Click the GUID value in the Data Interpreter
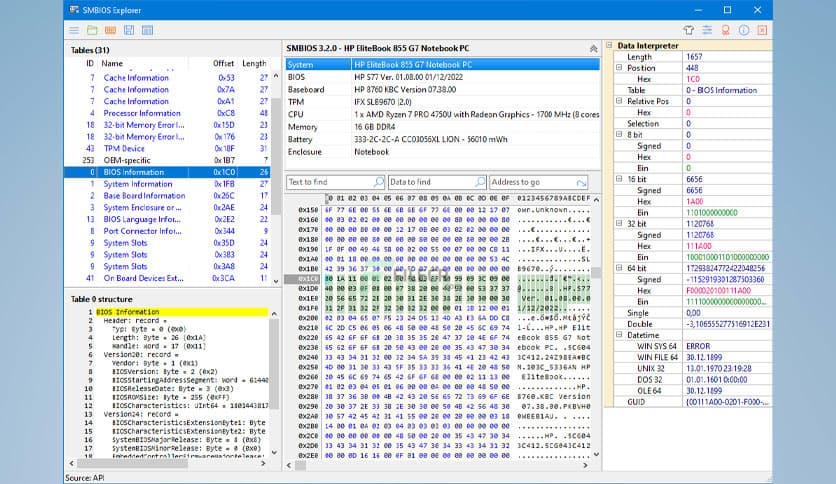The image size is (836, 484). [x=726, y=402]
